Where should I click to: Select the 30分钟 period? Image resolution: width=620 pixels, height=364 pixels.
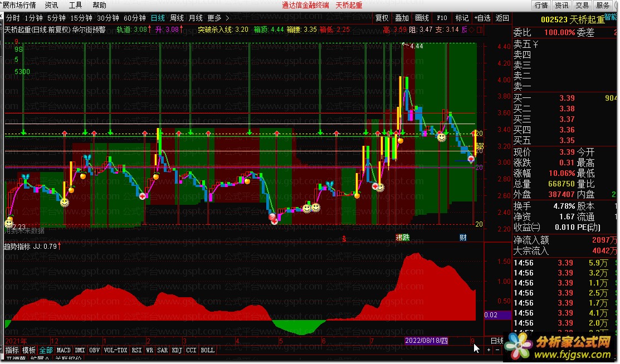click(108, 18)
